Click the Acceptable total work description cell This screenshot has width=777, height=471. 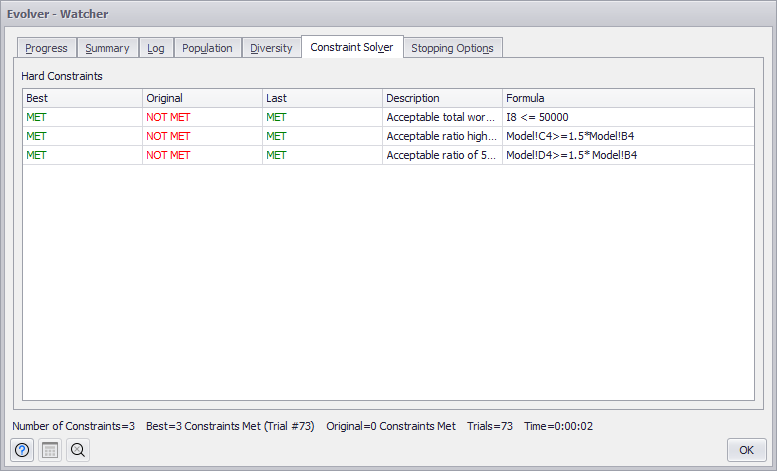pyautogui.click(x=441, y=117)
